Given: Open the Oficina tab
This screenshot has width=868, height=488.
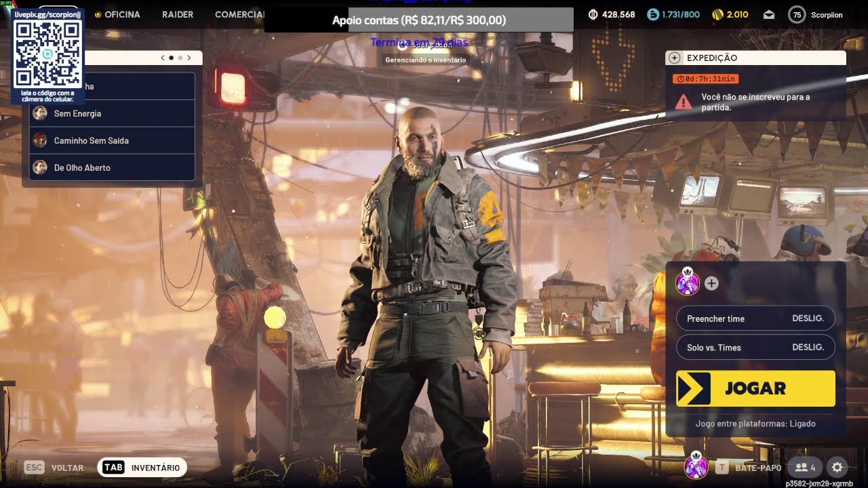Looking at the screenshot, I should pyautogui.click(x=122, y=14).
